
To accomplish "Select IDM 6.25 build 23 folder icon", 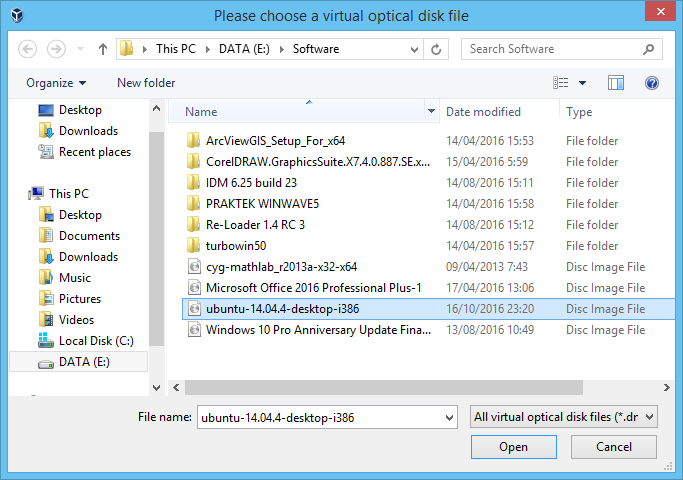I will click(193, 183).
